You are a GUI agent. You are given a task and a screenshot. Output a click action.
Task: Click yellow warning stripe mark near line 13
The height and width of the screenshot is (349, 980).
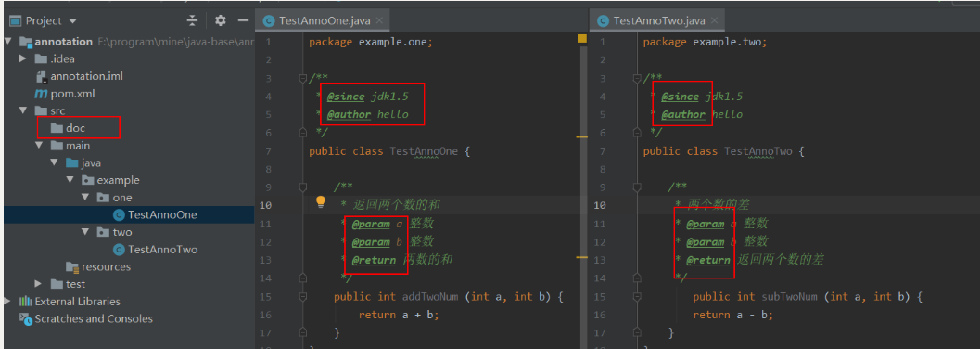click(x=582, y=257)
